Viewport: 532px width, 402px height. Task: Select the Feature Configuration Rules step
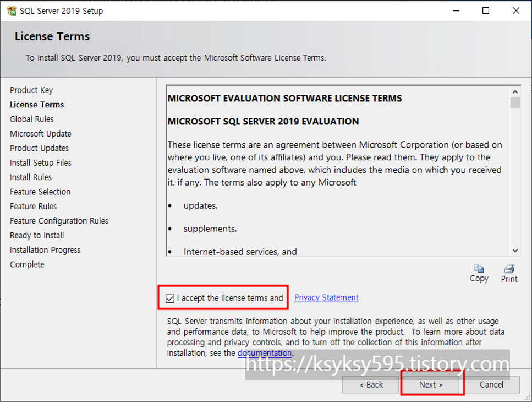[59, 221]
